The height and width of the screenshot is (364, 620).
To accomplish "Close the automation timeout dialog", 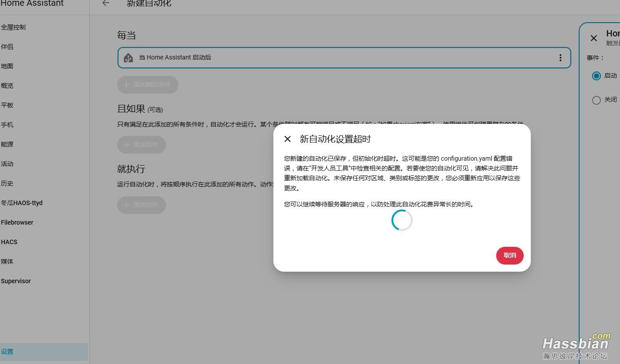I will [x=288, y=139].
